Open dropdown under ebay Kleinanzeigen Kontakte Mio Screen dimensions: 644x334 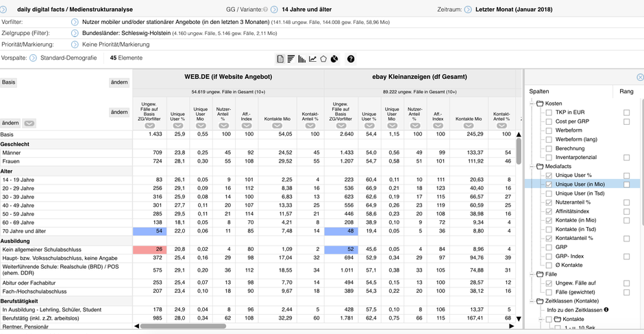(x=469, y=126)
